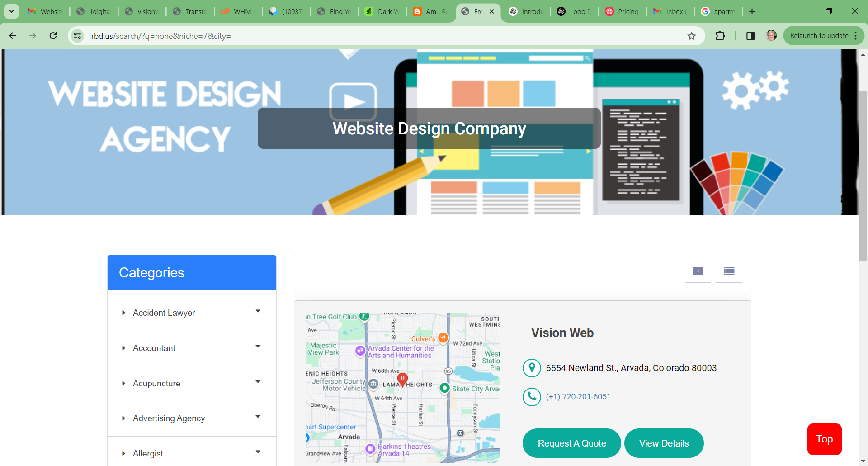Switch to grid view layout
Viewport: 868px width, 466px height.
(x=698, y=271)
